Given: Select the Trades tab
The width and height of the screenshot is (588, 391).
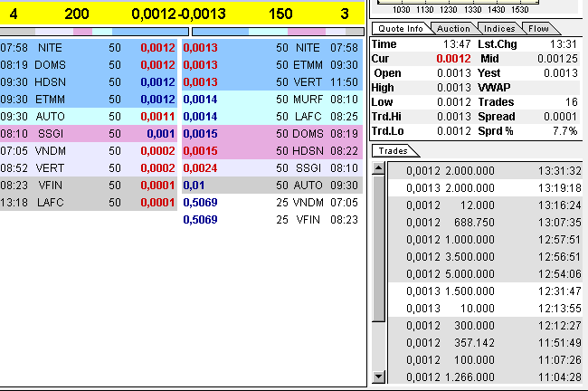Looking at the screenshot, I should (x=394, y=151).
